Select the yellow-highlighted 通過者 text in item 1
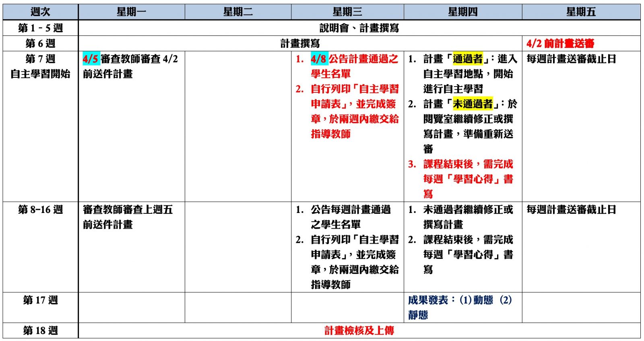The image size is (644, 341). coord(468,59)
